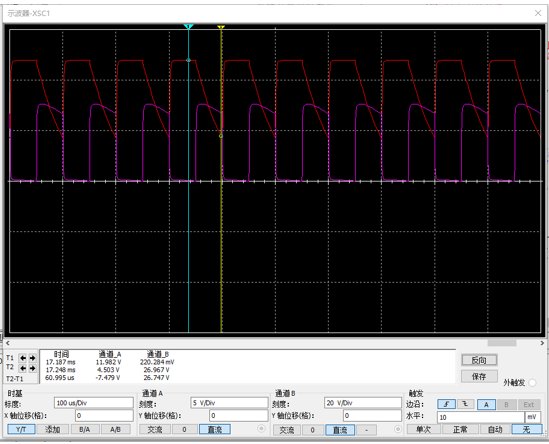Image resolution: width=549 pixels, height=444 pixels.
Task: Set channel B coupling to 交流 (AC)
Action: 287,430
